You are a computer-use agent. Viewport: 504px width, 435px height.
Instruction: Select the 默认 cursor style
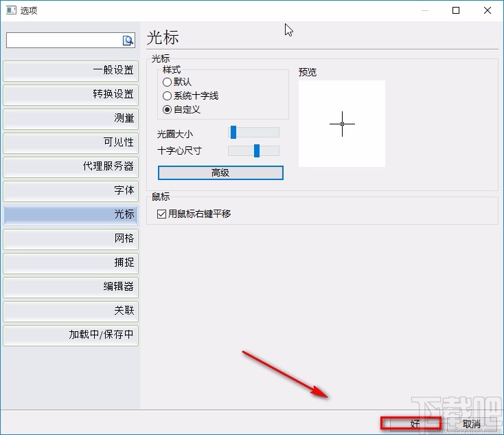tap(168, 82)
